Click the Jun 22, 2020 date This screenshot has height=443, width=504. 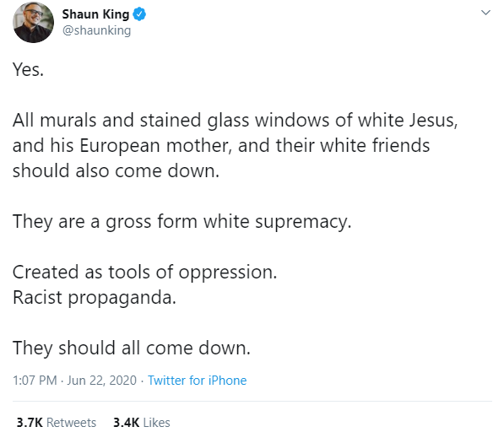[101, 381]
